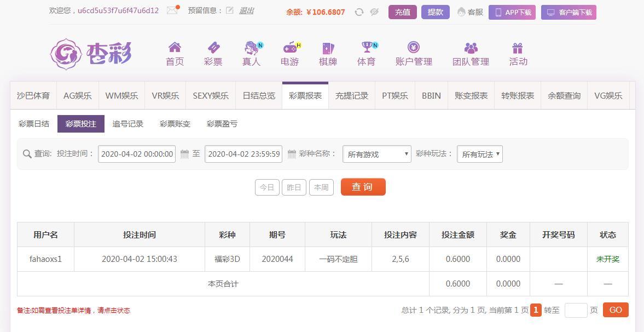Switch to the 追号记录 sub-tab
Screen dimensions: 644x332
[127, 124]
